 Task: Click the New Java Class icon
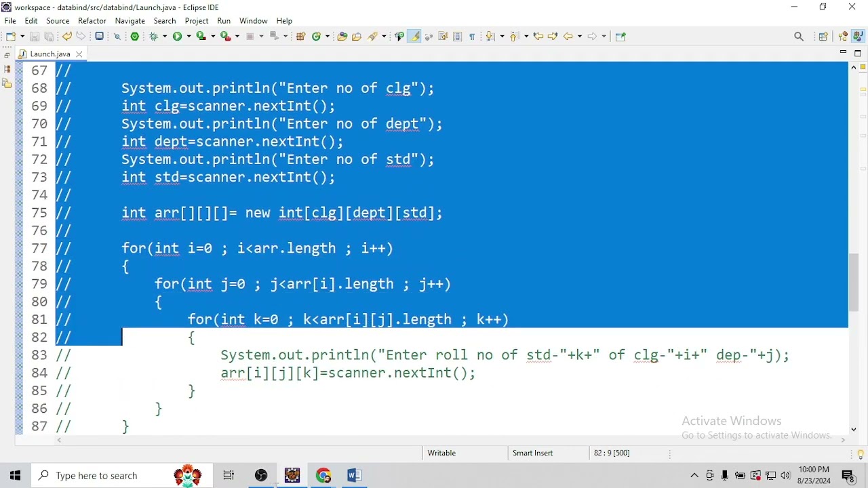pyautogui.click(x=317, y=37)
